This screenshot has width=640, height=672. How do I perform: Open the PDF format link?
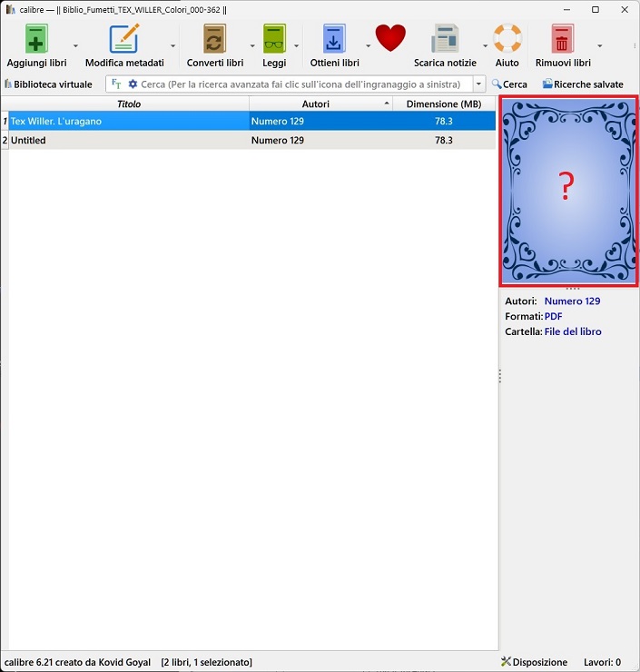[x=553, y=316]
